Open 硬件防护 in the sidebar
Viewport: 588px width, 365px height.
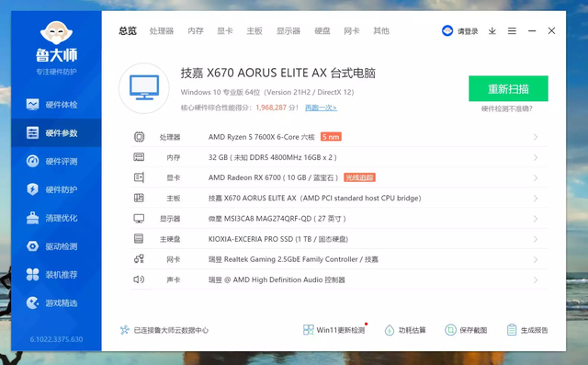[x=56, y=189]
